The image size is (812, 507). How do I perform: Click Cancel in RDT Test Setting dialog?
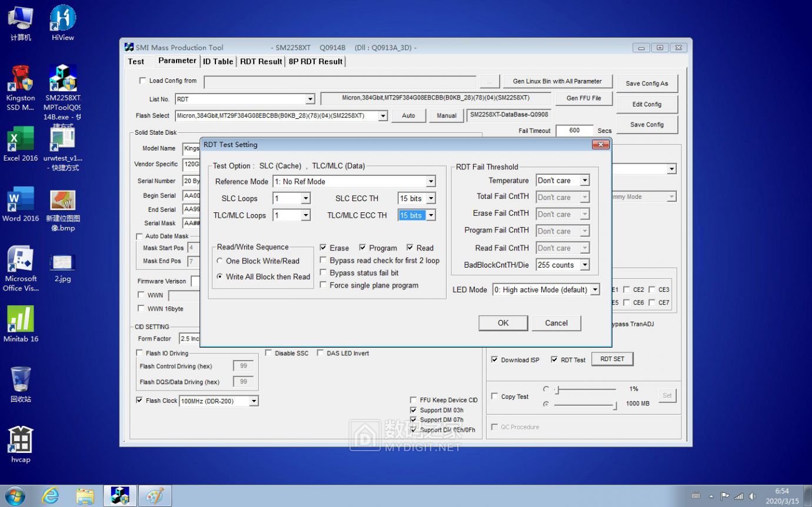tap(556, 323)
